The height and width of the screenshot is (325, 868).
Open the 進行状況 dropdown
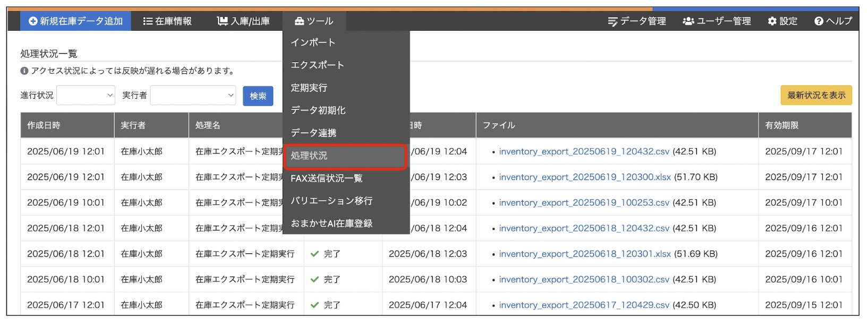click(x=86, y=95)
